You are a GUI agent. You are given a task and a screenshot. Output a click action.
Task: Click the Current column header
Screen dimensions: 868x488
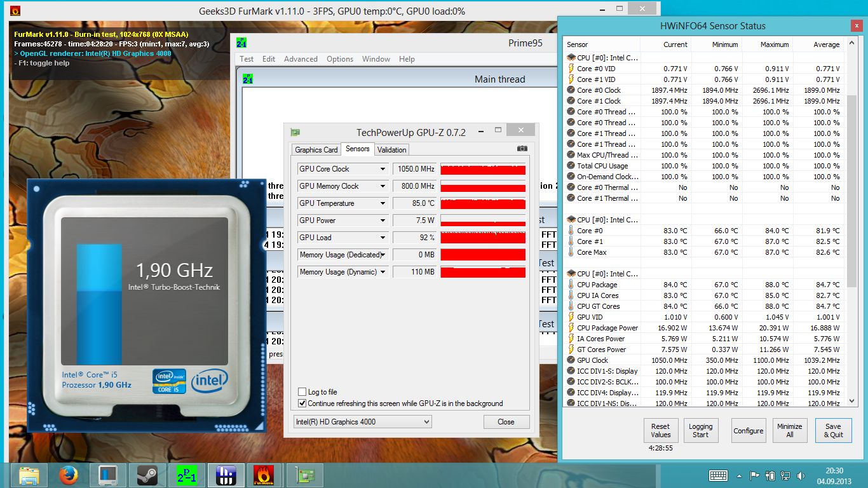(x=665, y=44)
